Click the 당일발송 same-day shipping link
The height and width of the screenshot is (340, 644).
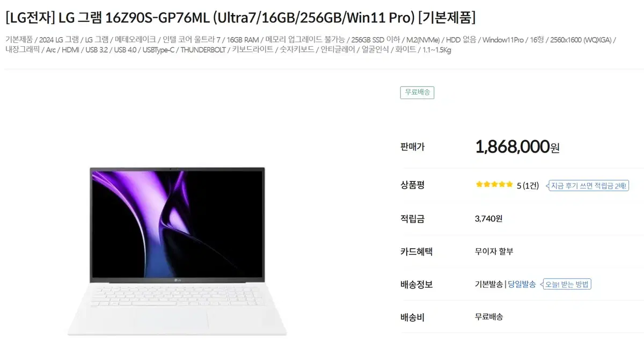coord(522,284)
